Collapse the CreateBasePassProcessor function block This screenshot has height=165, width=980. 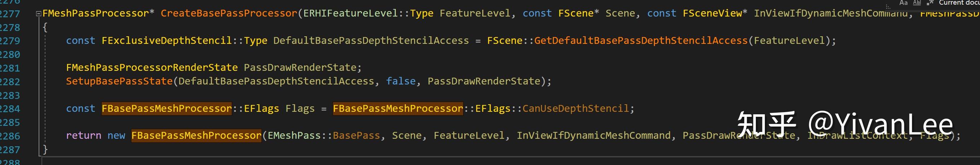(x=39, y=14)
